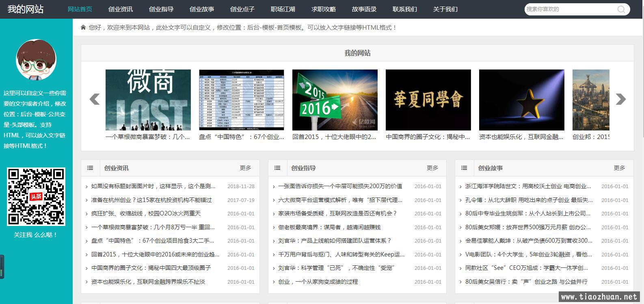
Task: Click the carousel previous arrow
Action: [95, 99]
